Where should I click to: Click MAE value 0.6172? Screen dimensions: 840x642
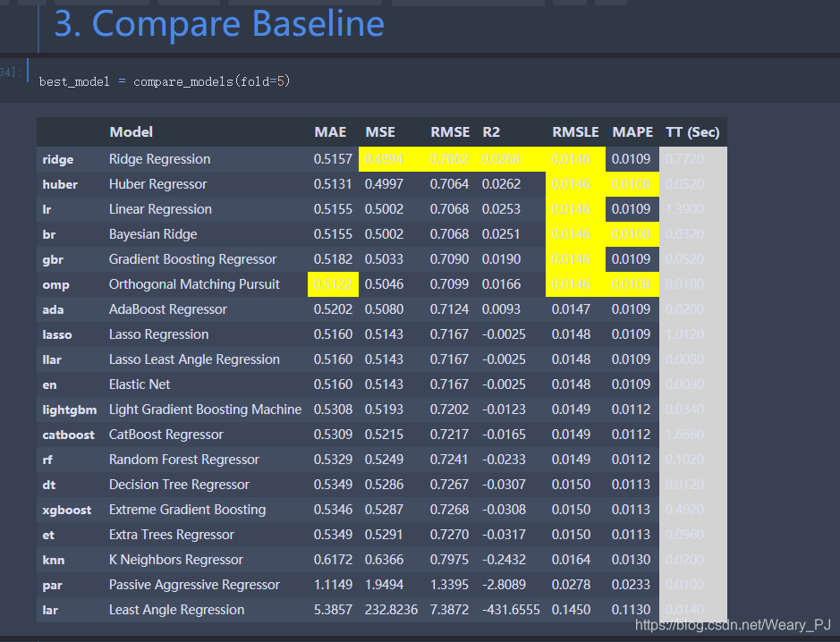(333, 560)
